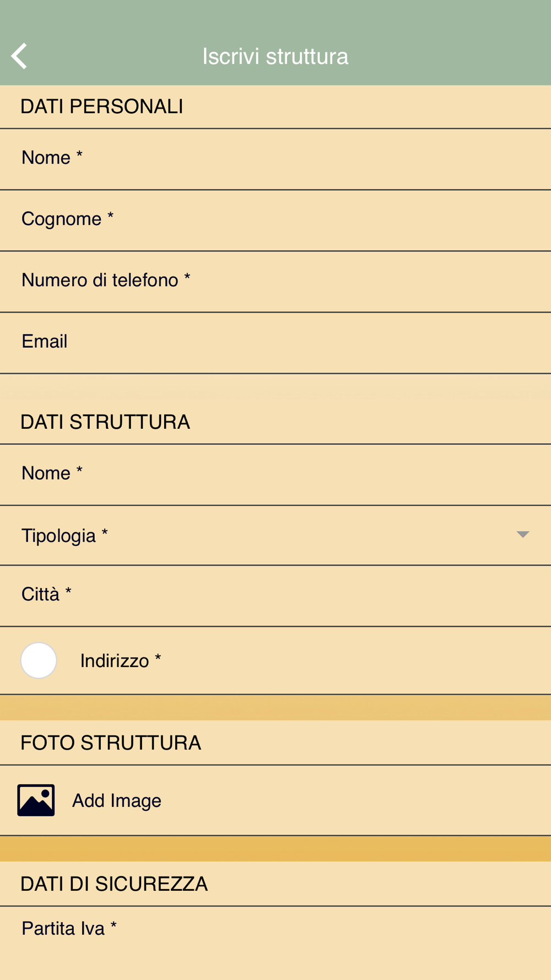Viewport: 551px width, 980px height.
Task: Click the Email input field
Action: click(275, 343)
